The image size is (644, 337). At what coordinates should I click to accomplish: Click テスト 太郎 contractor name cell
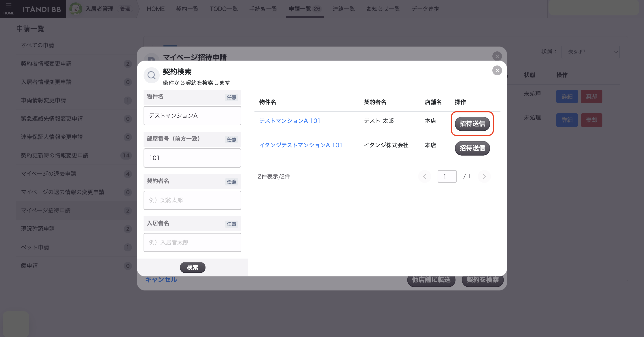pos(379,121)
